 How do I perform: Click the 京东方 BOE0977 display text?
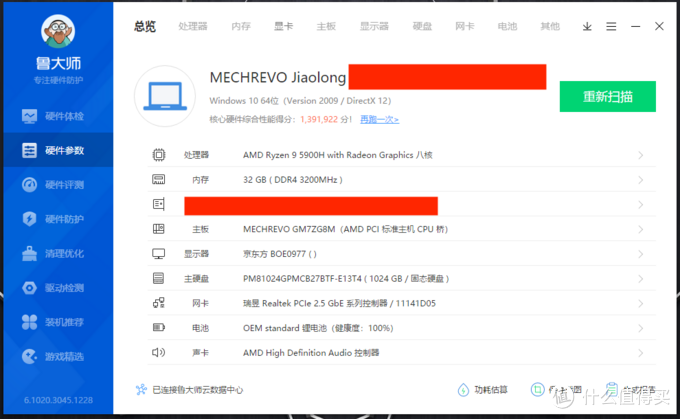[280, 254]
